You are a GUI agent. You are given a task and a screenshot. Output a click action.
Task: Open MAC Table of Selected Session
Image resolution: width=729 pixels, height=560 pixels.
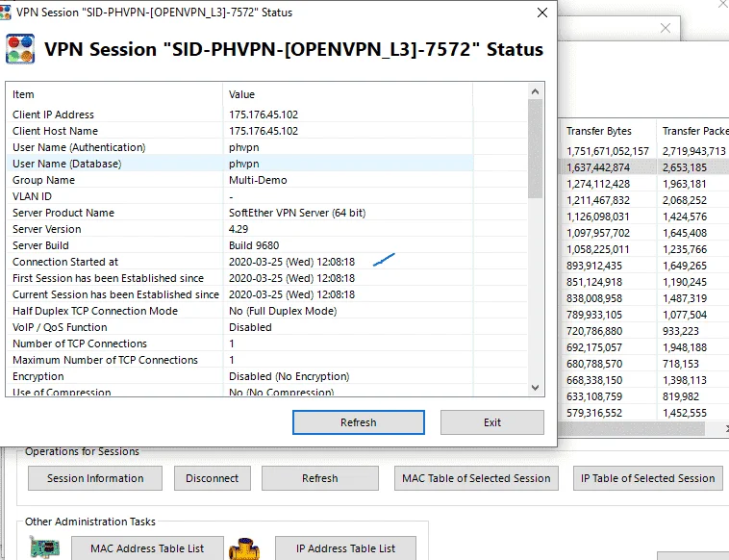(x=476, y=478)
